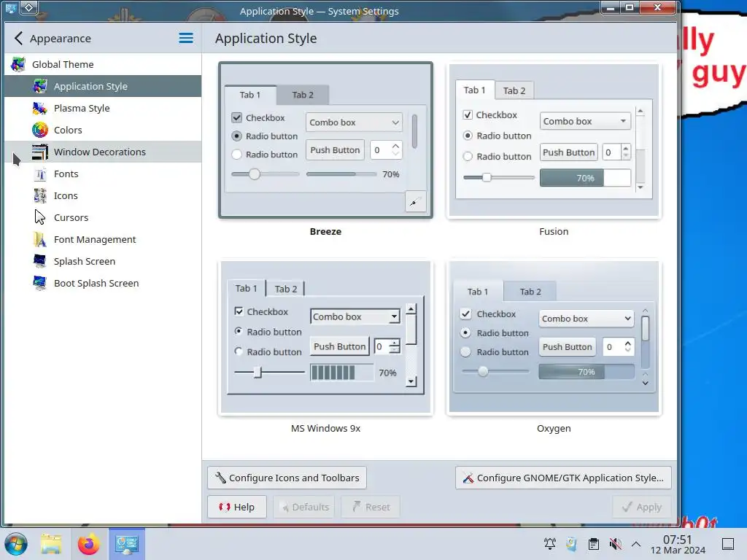This screenshot has height=560, width=747.
Task: Click the Reset button
Action: coord(370,507)
